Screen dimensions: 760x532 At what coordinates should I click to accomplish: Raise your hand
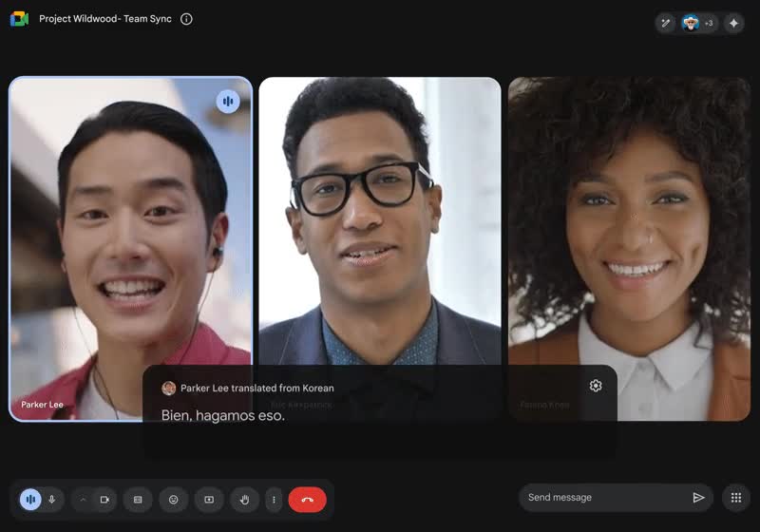click(x=244, y=500)
